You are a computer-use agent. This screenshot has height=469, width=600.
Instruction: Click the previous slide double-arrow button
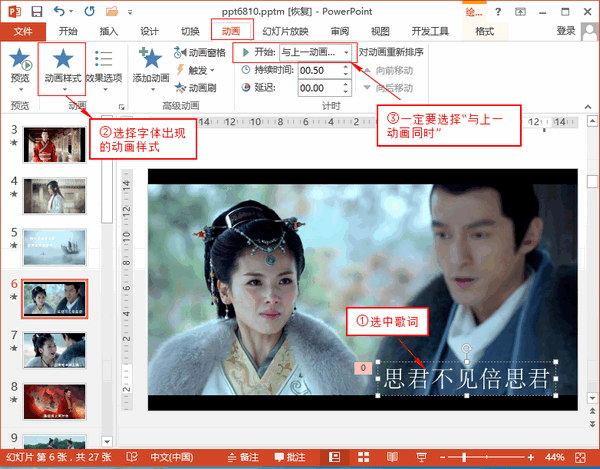592,412
